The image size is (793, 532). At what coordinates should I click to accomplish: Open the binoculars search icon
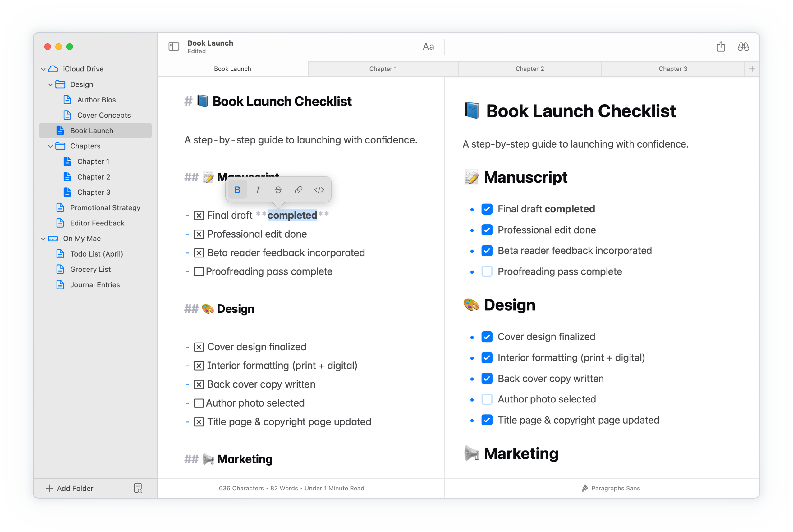pyautogui.click(x=743, y=47)
